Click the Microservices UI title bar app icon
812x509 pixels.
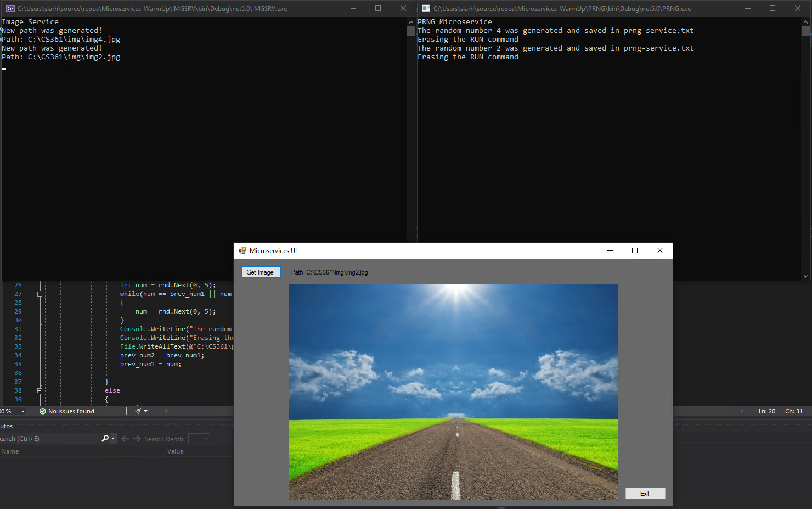pos(242,250)
